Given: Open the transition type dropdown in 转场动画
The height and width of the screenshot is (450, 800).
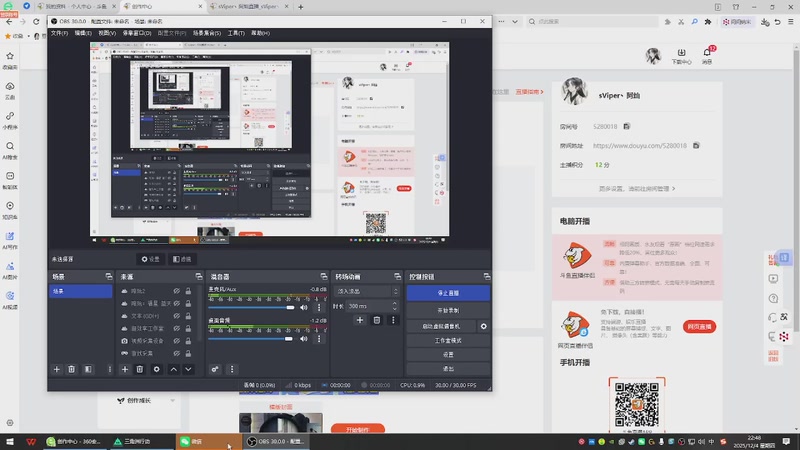Looking at the screenshot, I should (366, 291).
